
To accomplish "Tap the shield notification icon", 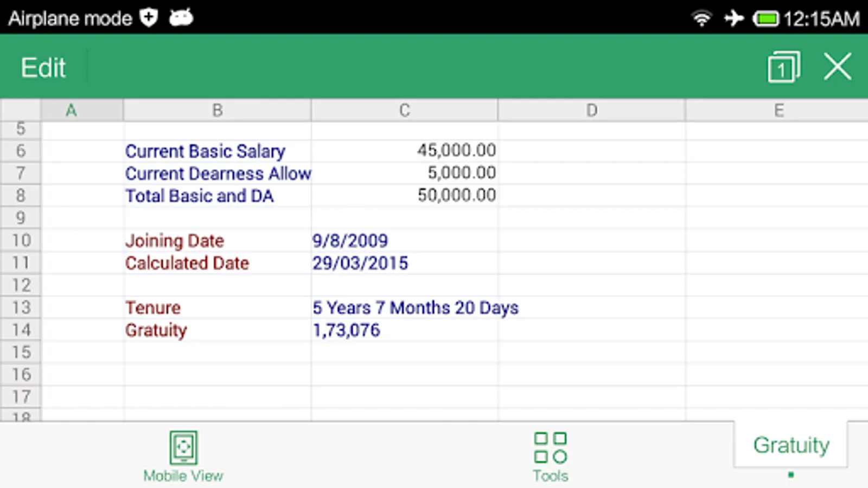I will pyautogui.click(x=149, y=18).
